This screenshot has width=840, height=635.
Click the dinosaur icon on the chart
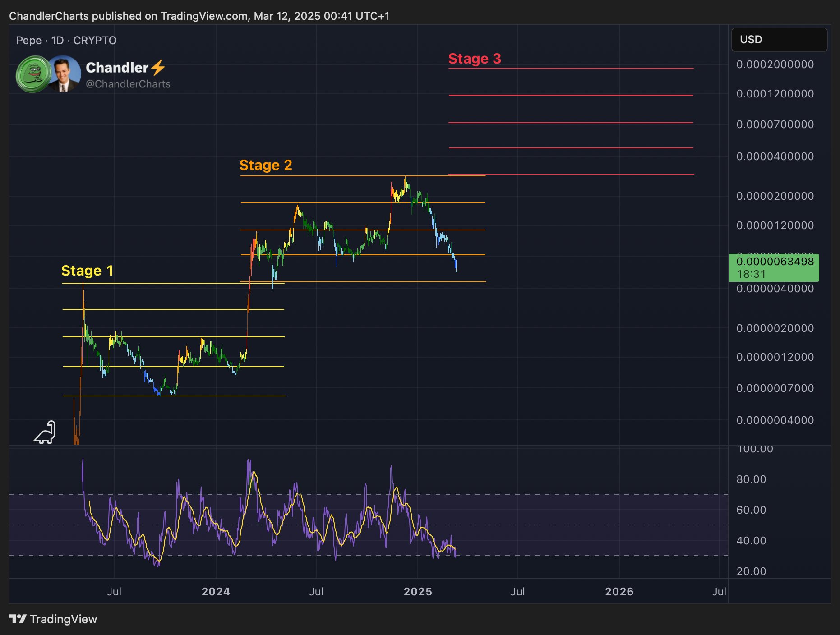(x=45, y=433)
